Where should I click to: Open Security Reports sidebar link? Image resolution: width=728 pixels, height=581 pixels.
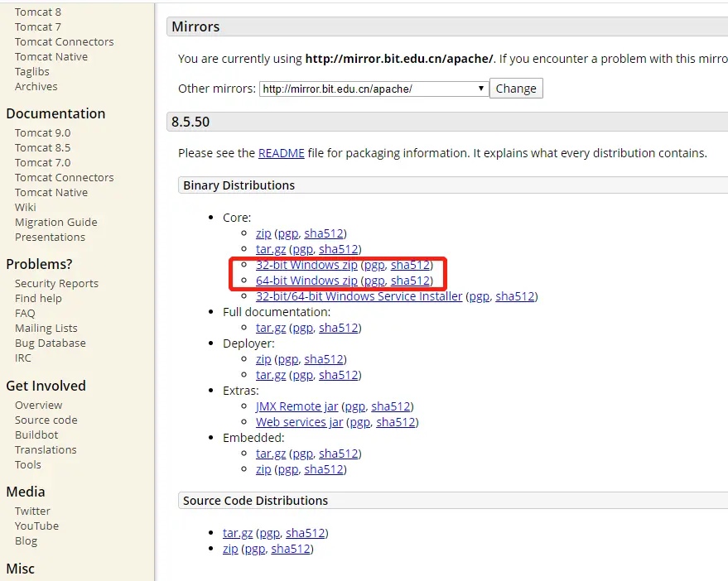[56, 284]
